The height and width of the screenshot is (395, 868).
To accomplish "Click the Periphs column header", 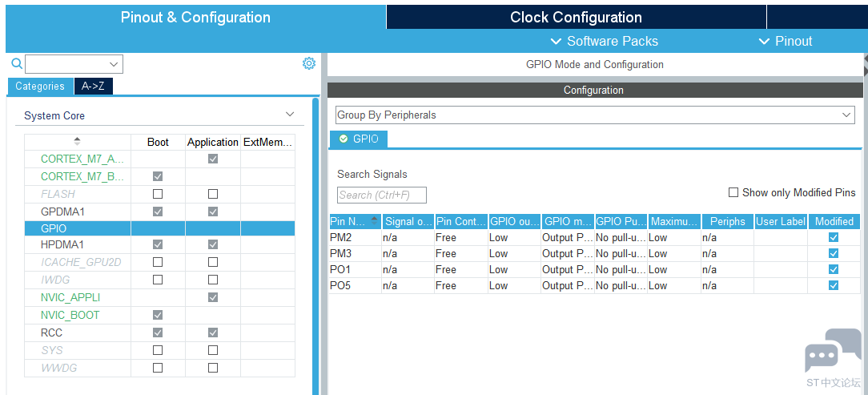I will [x=727, y=222].
